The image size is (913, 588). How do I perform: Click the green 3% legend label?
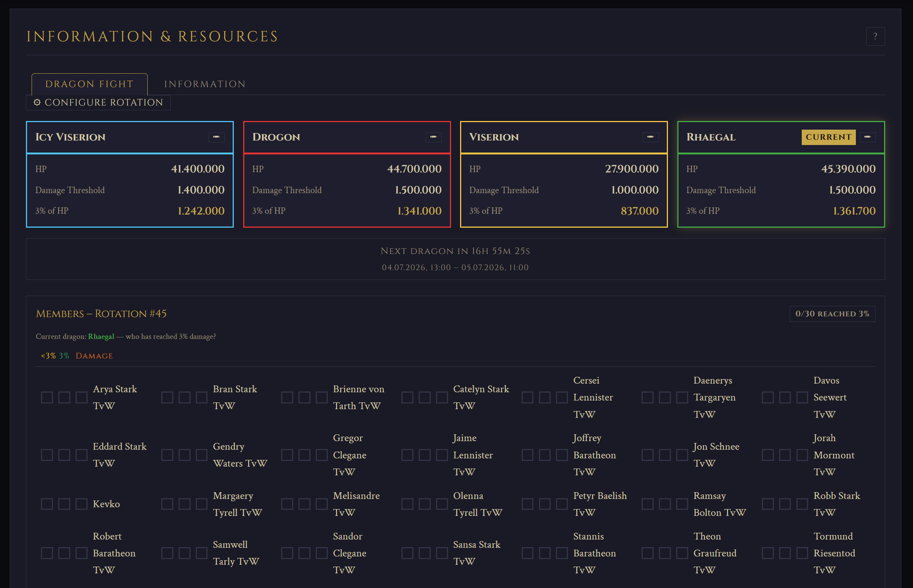[x=64, y=356]
